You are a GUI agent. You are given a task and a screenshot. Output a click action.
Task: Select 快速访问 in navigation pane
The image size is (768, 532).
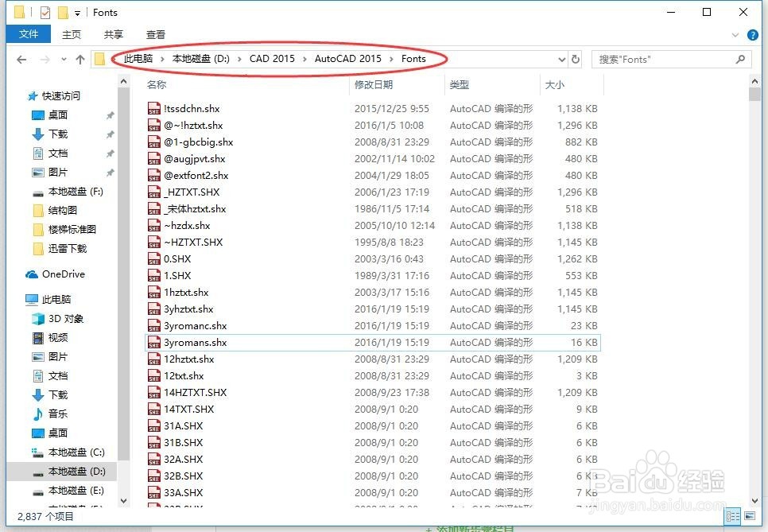pyautogui.click(x=61, y=95)
